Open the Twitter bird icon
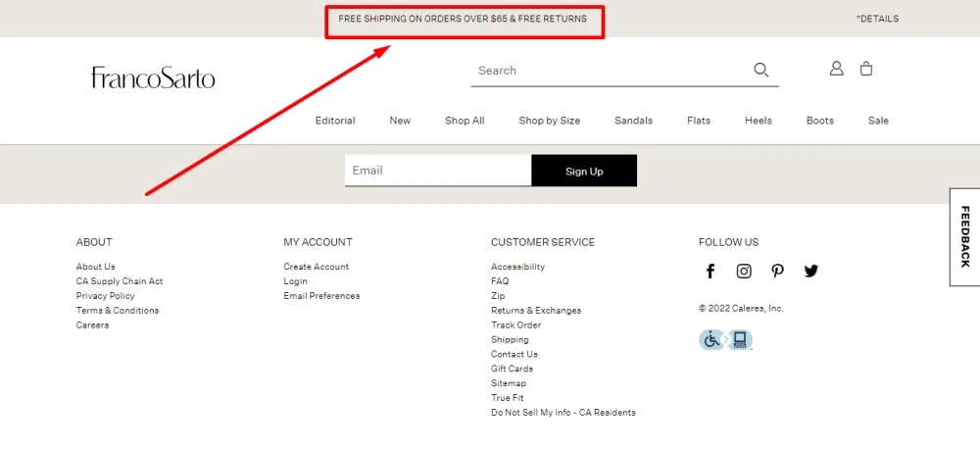The height and width of the screenshot is (449, 980). (x=810, y=271)
